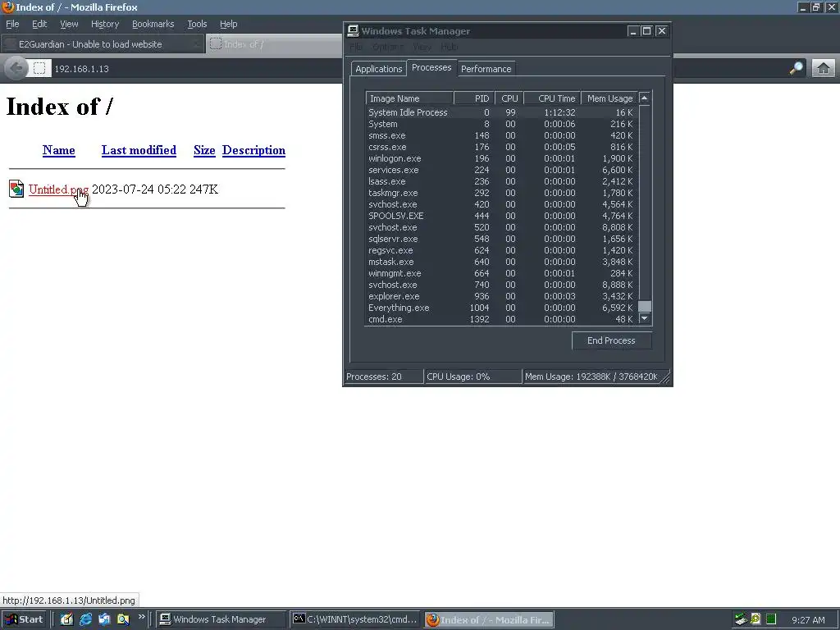Select the taskmgr.exe process row
The height and width of the screenshot is (630, 840).
point(501,193)
